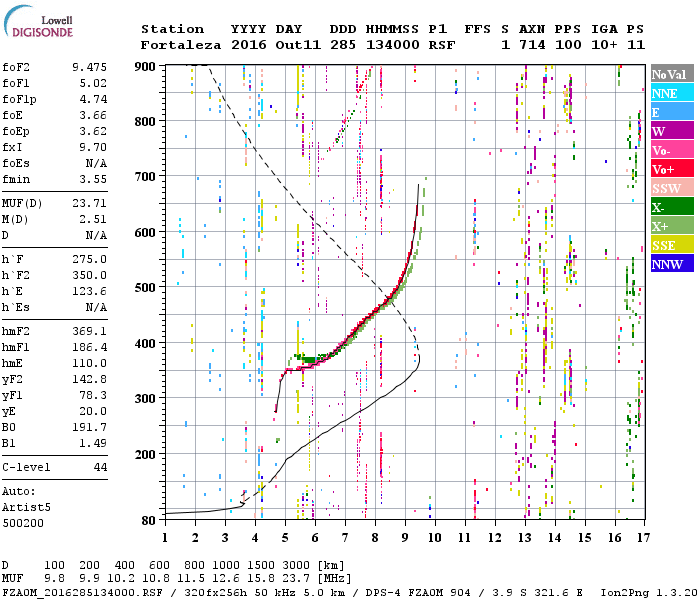Select the W purple legend swatch
The image size is (700, 600).
click(x=672, y=130)
